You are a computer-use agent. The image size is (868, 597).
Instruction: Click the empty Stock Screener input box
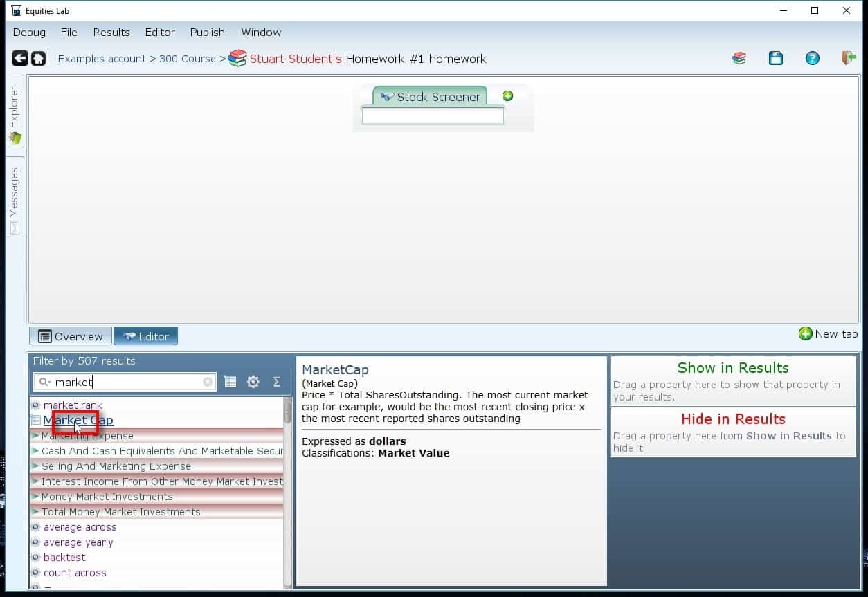click(433, 116)
